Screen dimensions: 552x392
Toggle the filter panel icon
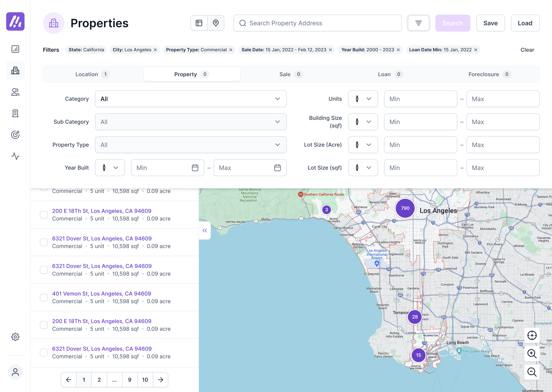point(418,23)
